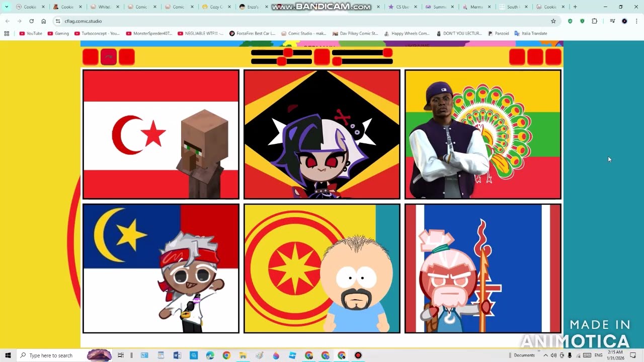Reload the cflag.comic.studio page
The image size is (644, 362).
pos(31,21)
